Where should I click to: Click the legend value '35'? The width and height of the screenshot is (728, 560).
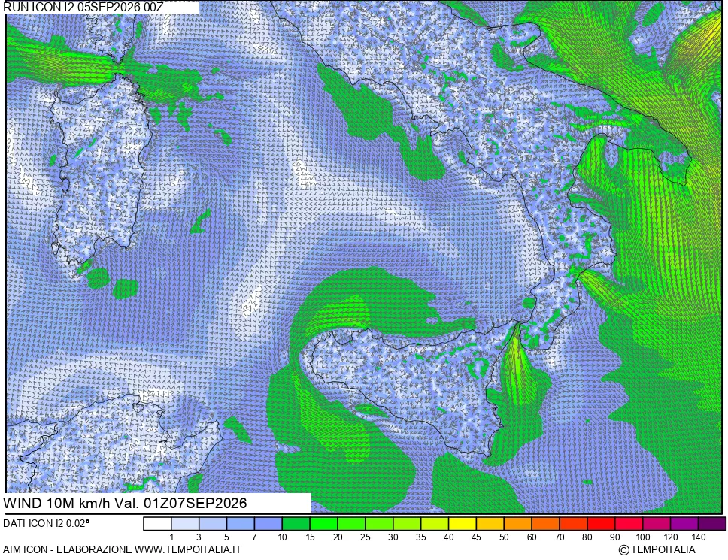tap(420, 537)
